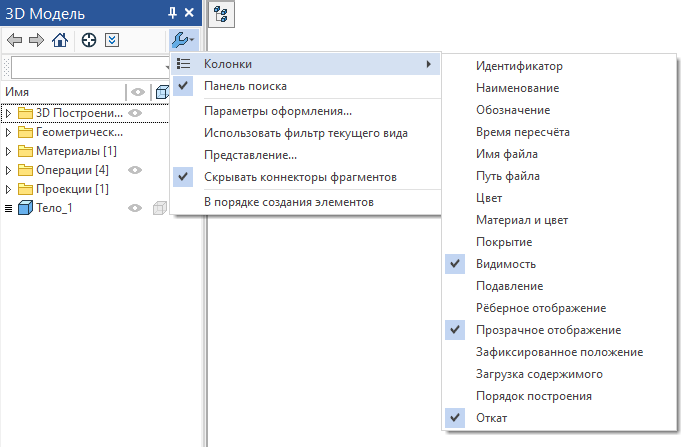Expand the Проекции [1] tree node
Screen dimensions: 693x447
[9, 189]
